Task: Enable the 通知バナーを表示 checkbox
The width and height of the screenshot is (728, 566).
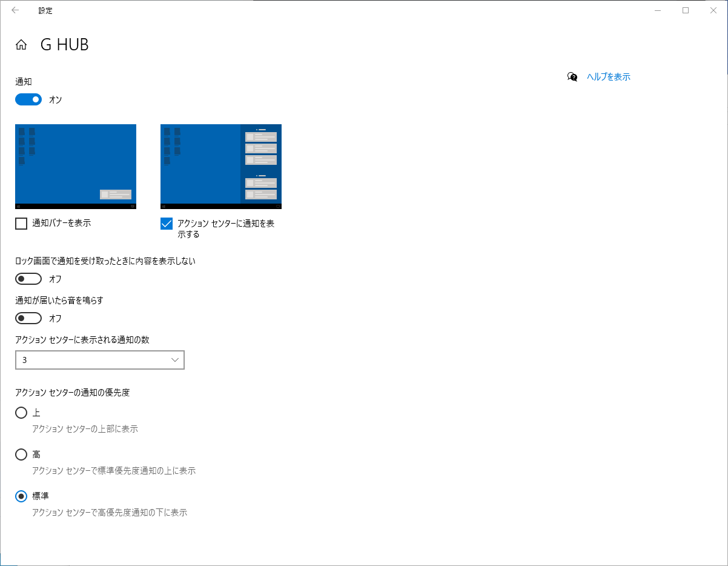Action: pyautogui.click(x=21, y=224)
